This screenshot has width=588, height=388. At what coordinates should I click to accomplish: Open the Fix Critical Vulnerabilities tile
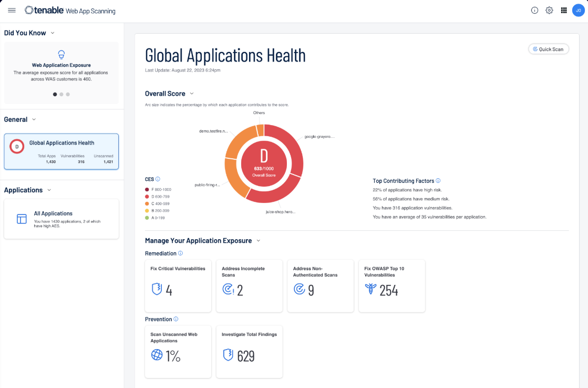178,285
